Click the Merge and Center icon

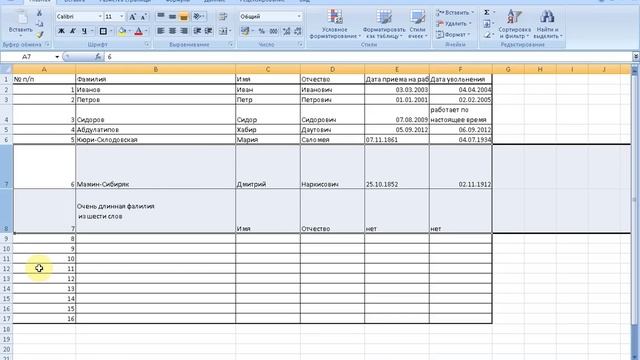[223, 31]
